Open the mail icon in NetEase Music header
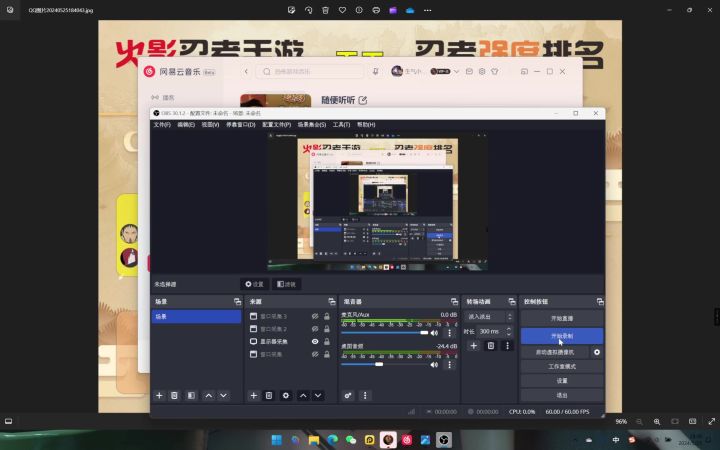720x450 pixels. [469, 72]
